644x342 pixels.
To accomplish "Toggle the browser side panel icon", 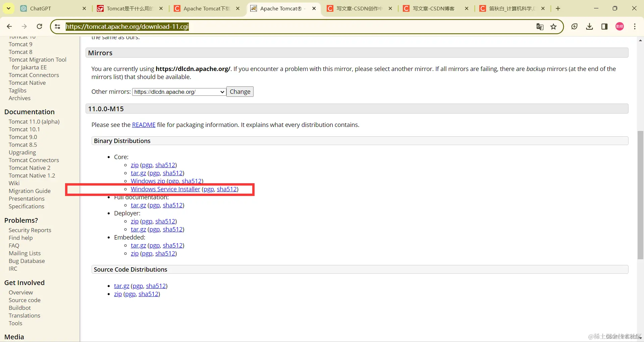I will pos(604,26).
